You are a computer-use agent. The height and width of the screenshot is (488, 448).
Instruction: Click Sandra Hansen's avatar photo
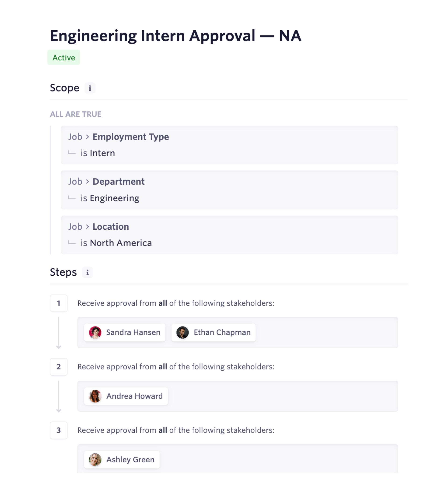[x=95, y=332]
